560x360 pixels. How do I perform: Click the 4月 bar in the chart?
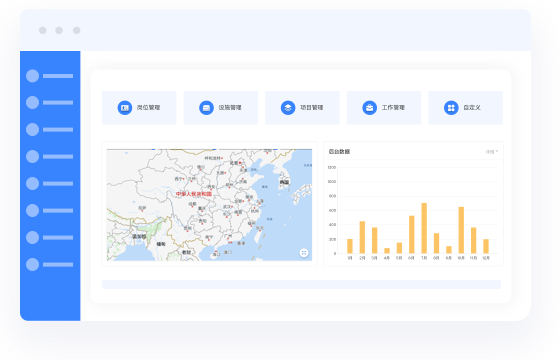[x=387, y=251]
